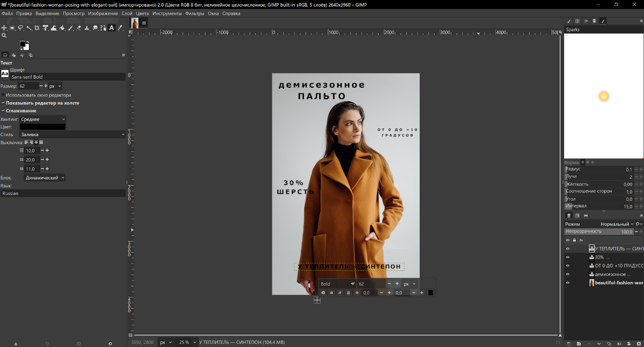The height and width of the screenshot is (347, 644).
Task: Select the Crop tool
Action: click(37, 28)
